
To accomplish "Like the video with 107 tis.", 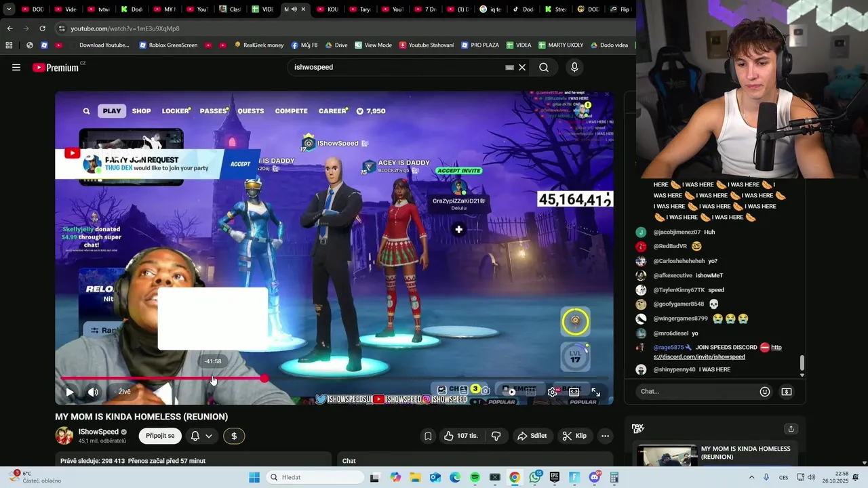I will click(x=460, y=436).
